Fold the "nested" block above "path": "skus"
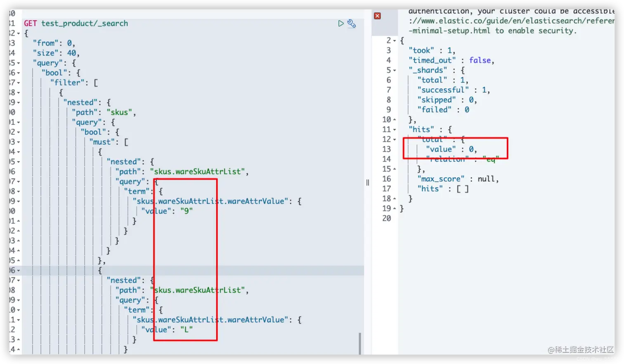 click(19, 103)
